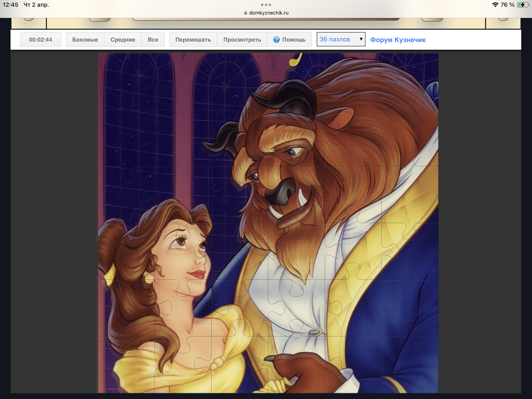Tap the battery charging icon
Viewport: 532px width, 399px height.
click(523, 5)
